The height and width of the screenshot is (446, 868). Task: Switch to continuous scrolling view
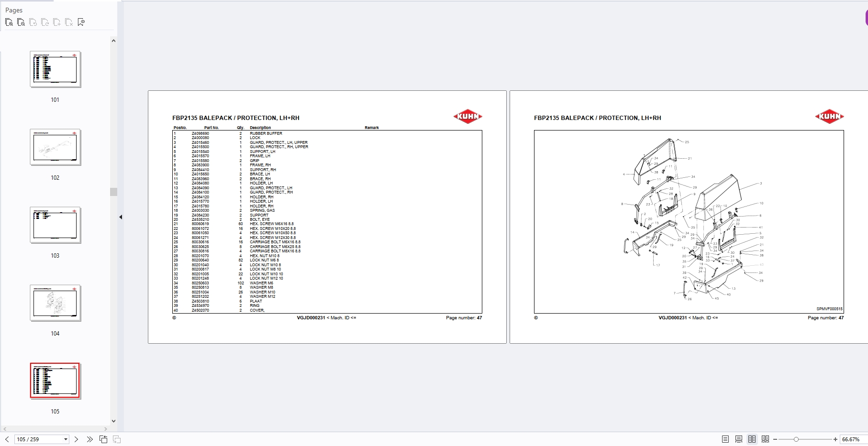739,439
